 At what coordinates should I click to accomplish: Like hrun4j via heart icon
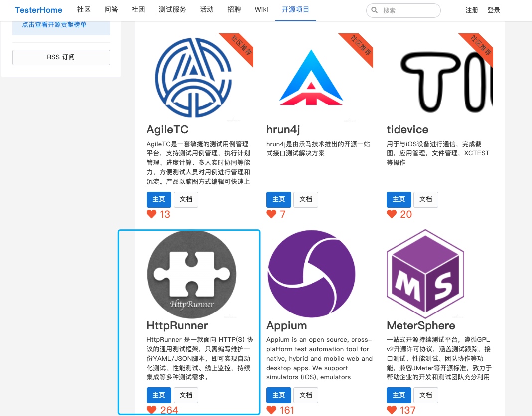pyautogui.click(x=271, y=214)
